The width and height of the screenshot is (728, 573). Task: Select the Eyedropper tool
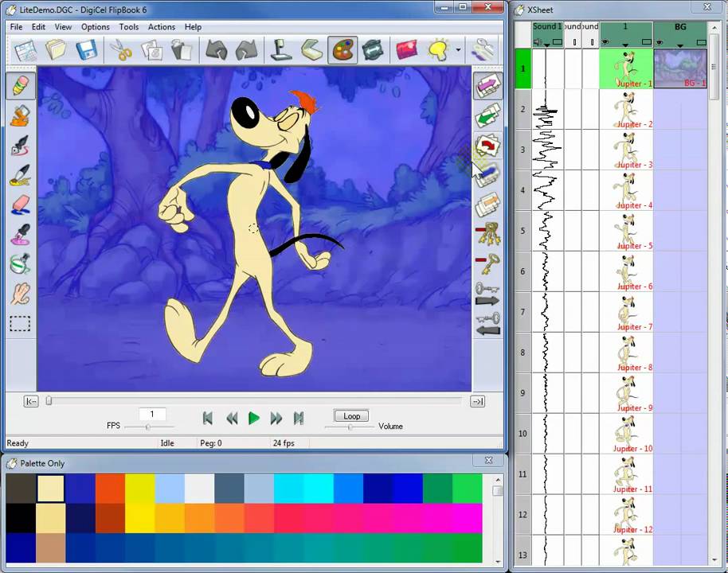pos(21,234)
